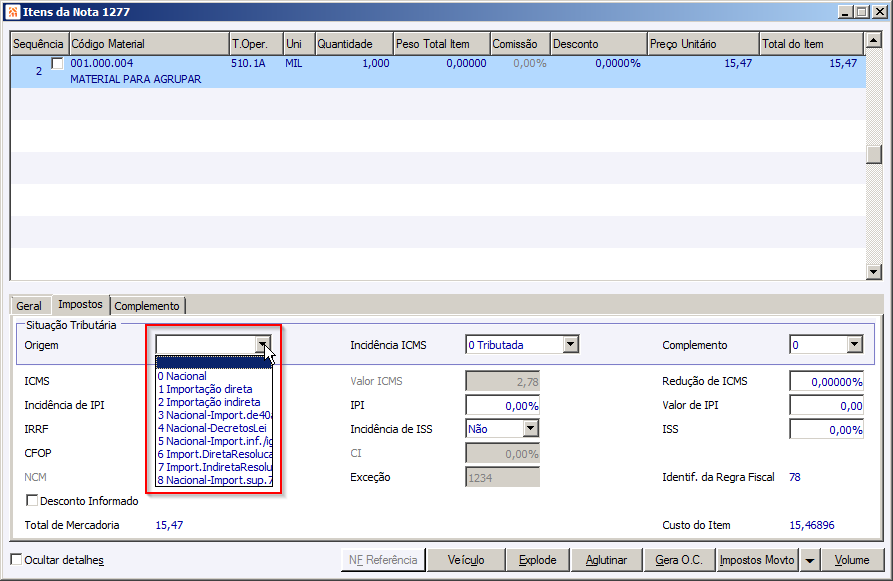Select the Impostos tab
This screenshot has height=581, width=893.
point(80,304)
